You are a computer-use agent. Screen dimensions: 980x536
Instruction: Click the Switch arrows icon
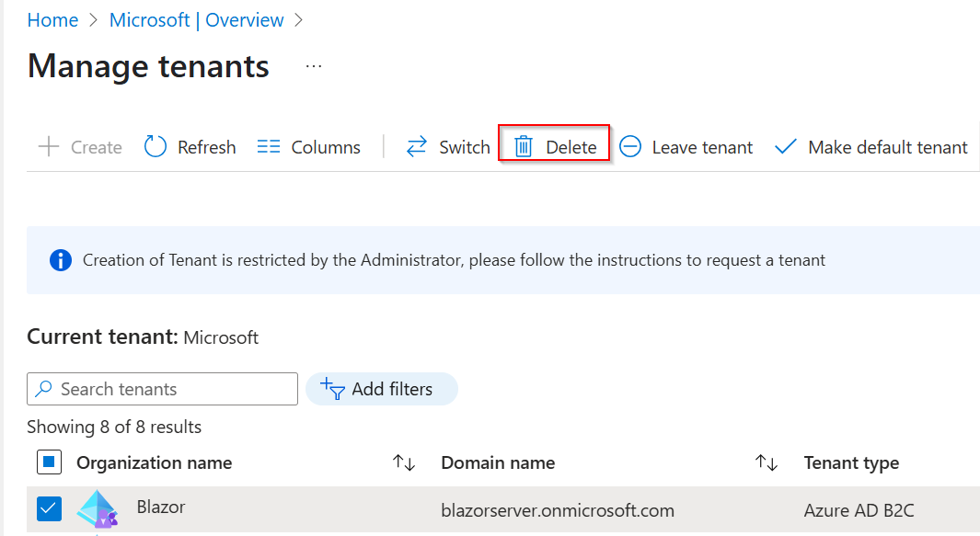tap(416, 147)
